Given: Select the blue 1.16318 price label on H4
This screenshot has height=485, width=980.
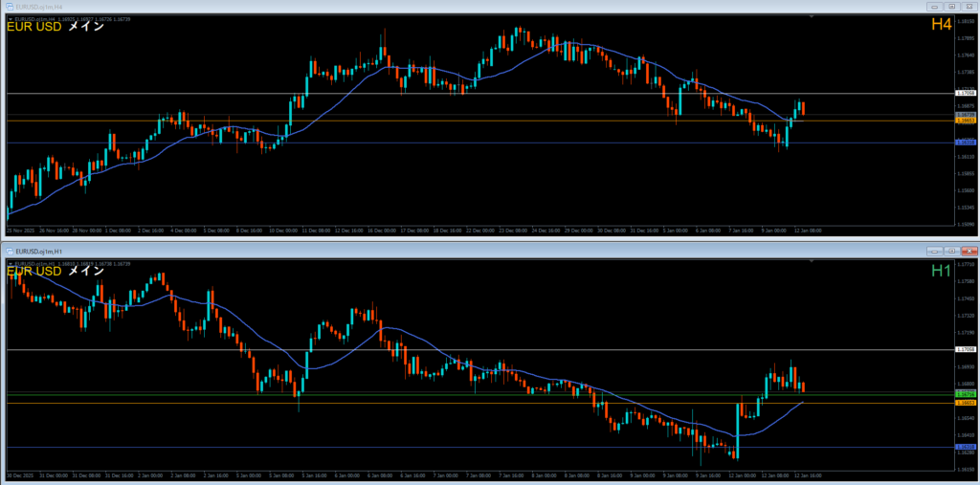Looking at the screenshot, I should [966, 143].
